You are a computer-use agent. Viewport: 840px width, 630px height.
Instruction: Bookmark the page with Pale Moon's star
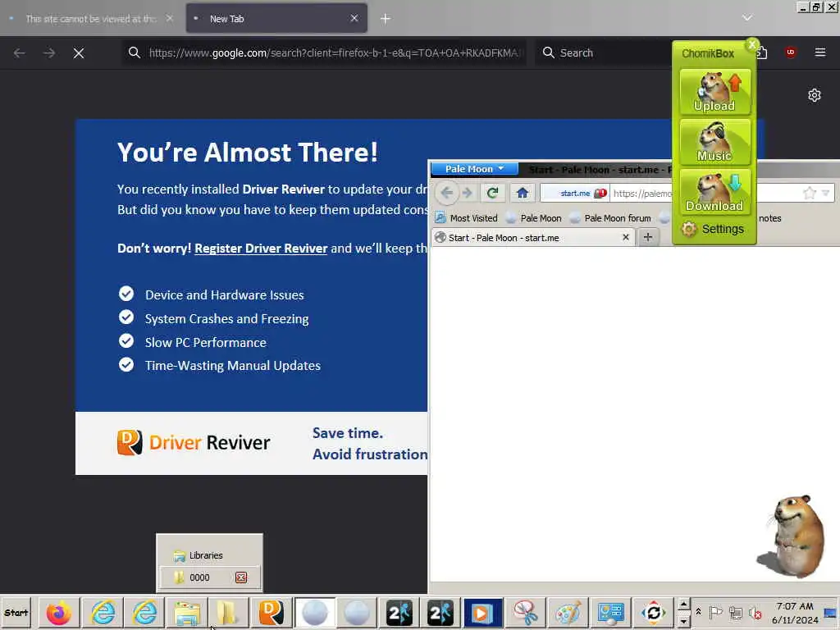[810, 193]
